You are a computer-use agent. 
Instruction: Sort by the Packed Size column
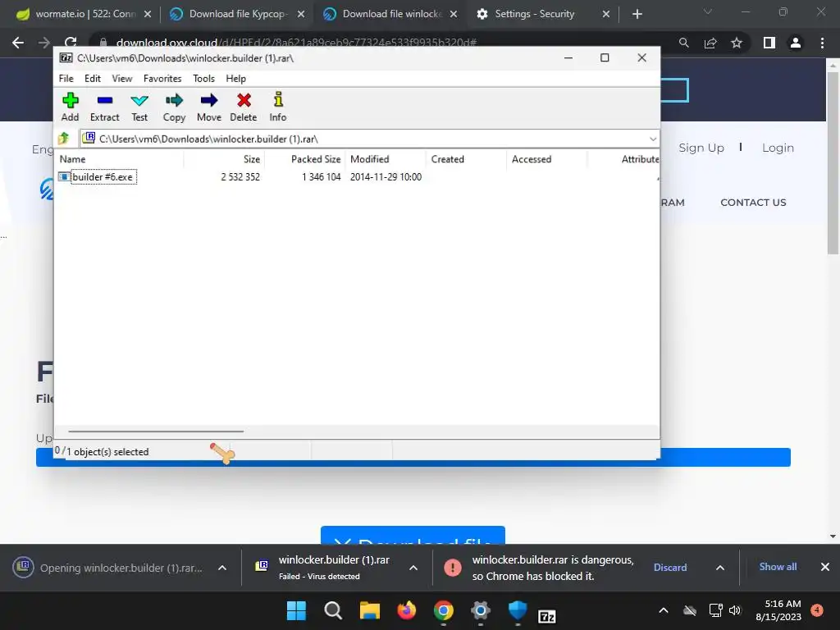[x=305, y=159]
